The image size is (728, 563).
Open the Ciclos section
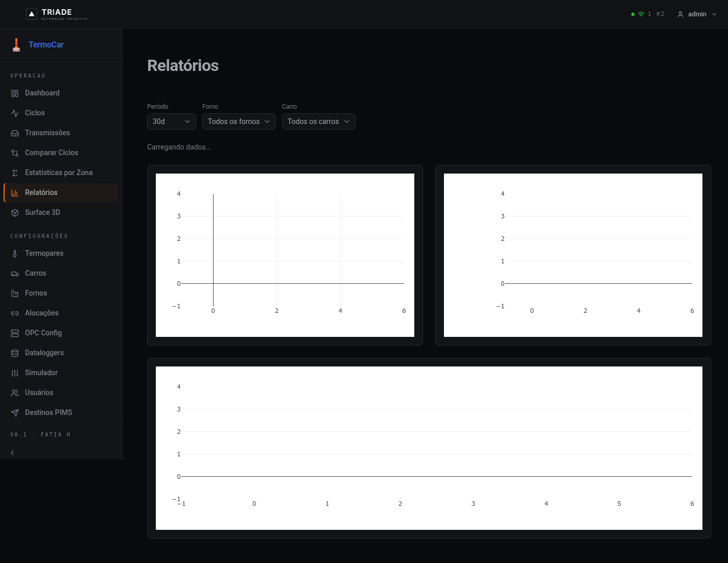pyautogui.click(x=61, y=113)
